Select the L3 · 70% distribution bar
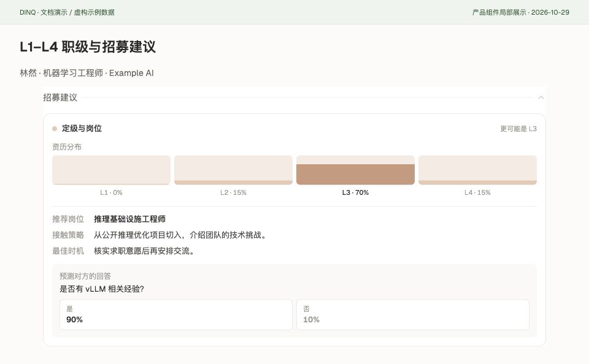The width and height of the screenshot is (589, 364). pyautogui.click(x=355, y=170)
